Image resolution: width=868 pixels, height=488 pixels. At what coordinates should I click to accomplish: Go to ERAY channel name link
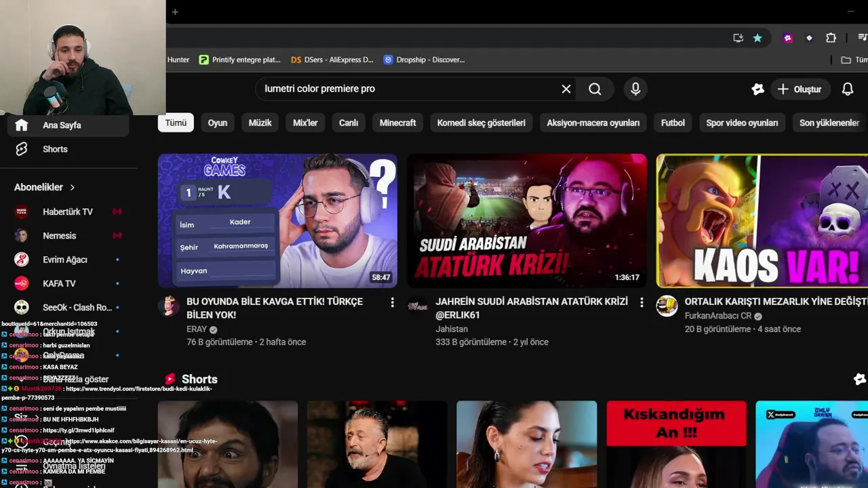[x=197, y=329]
